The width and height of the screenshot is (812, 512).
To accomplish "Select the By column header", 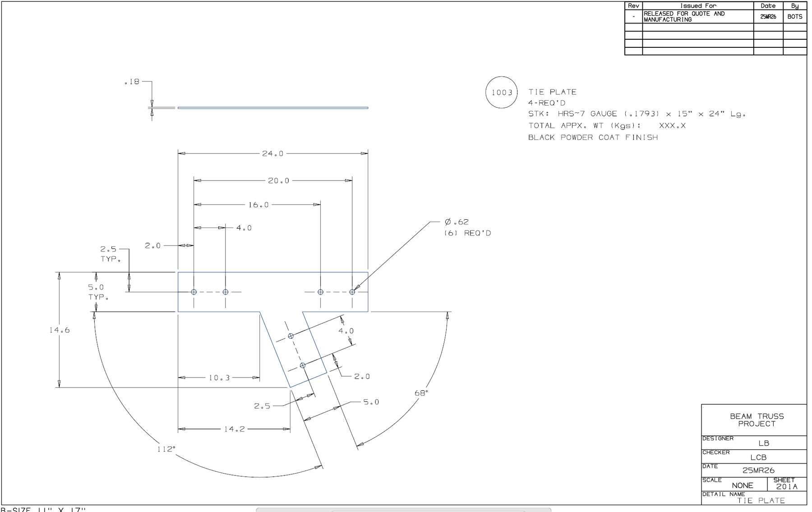I will point(795,6).
